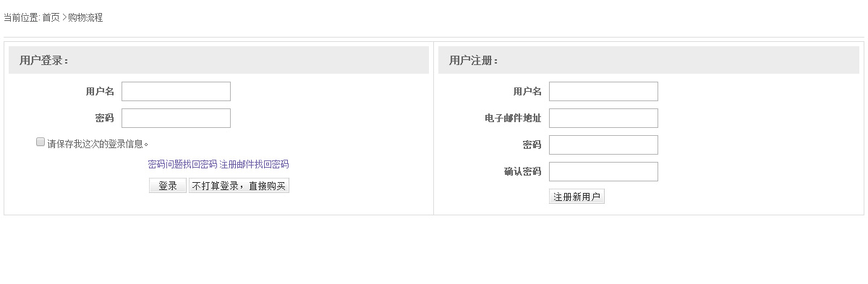Focus the login 密码 input field
Viewport: 868px width, 284px height.
[x=176, y=118]
